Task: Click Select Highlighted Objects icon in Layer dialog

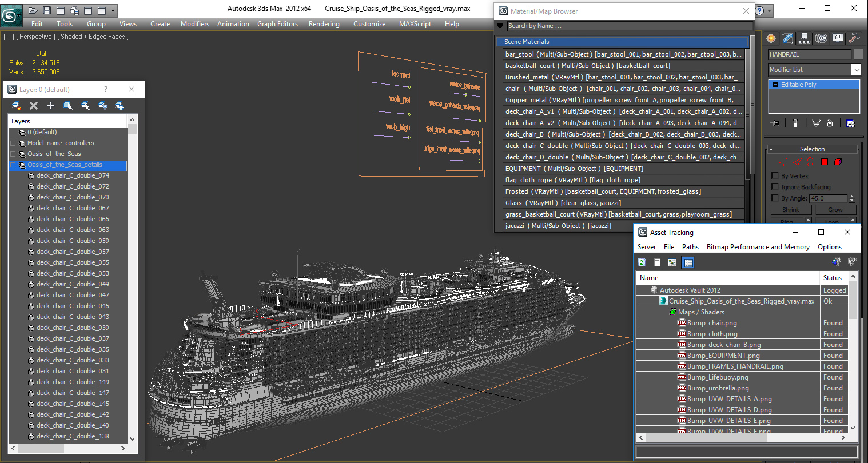Action: [68, 106]
